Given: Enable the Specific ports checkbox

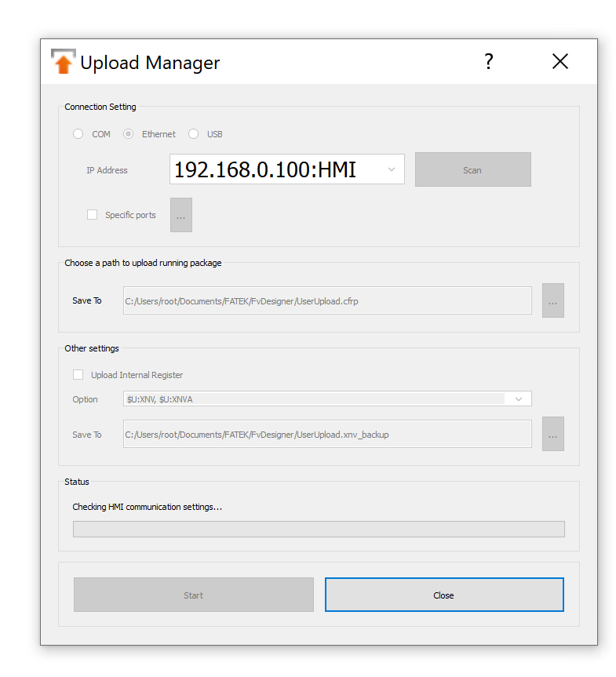Looking at the screenshot, I should [93, 215].
